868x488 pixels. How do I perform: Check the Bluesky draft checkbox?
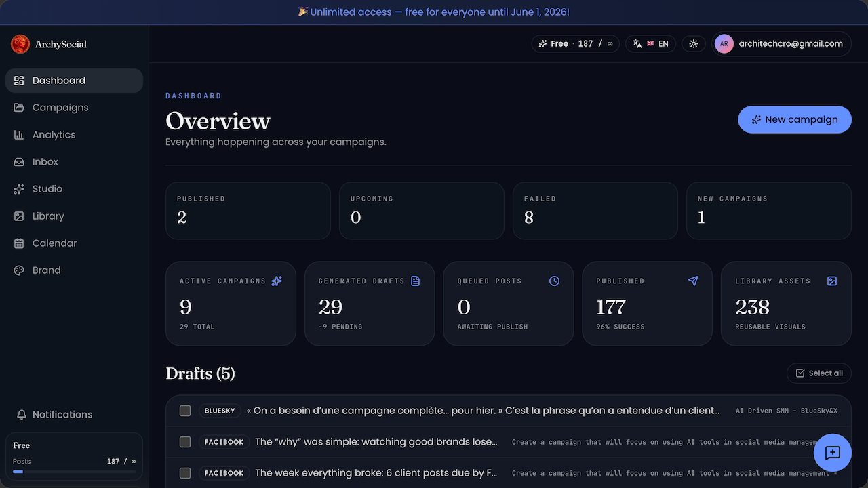tap(185, 411)
